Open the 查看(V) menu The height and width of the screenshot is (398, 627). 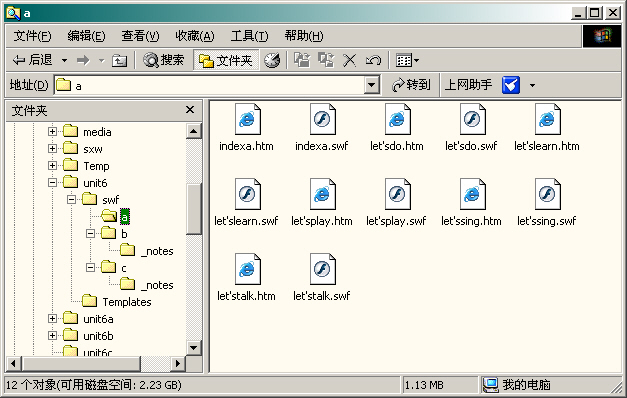pyautogui.click(x=140, y=36)
